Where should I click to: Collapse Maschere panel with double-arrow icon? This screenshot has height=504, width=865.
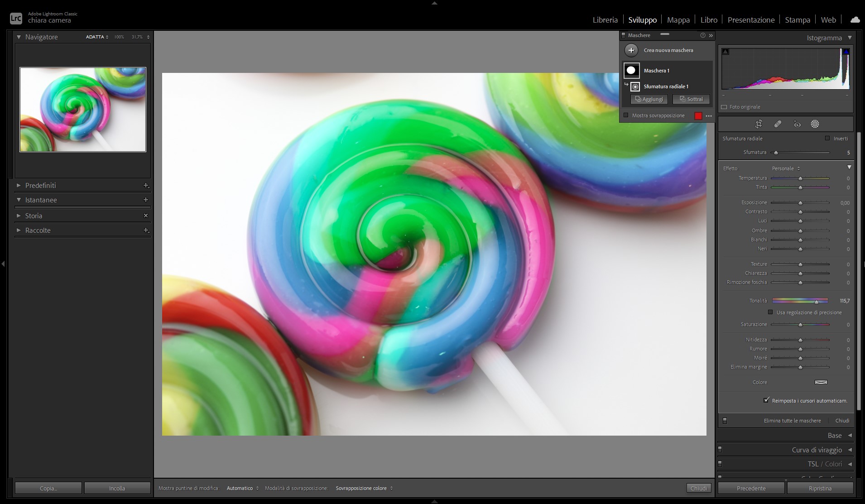711,35
